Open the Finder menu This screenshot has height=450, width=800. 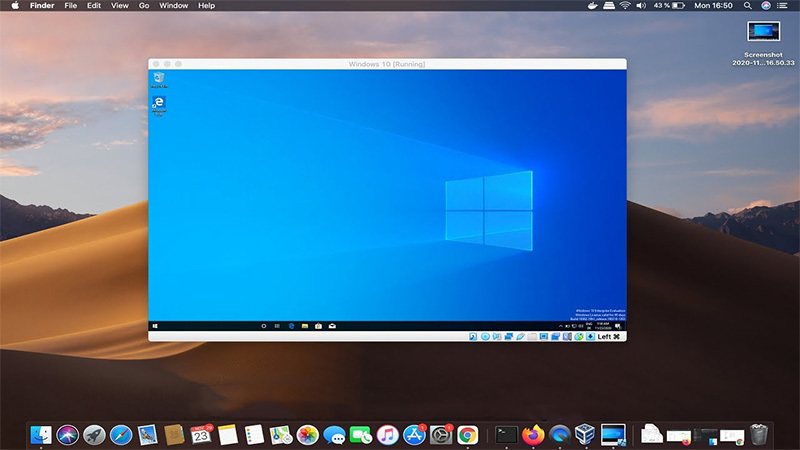42,6
